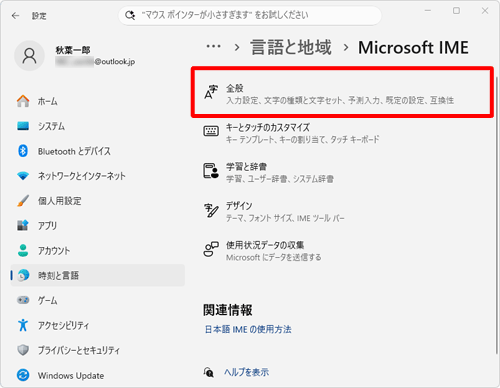Select 時刻と言語 in the sidebar

click(x=98, y=275)
